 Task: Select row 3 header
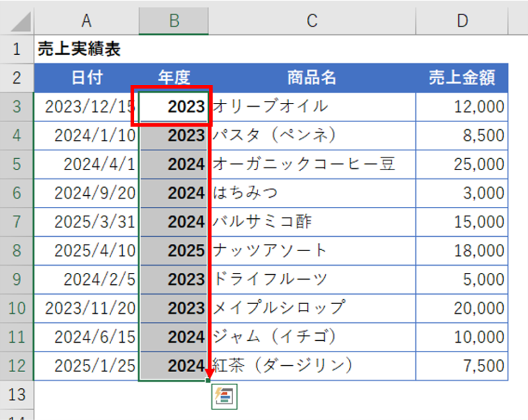[x=17, y=107]
